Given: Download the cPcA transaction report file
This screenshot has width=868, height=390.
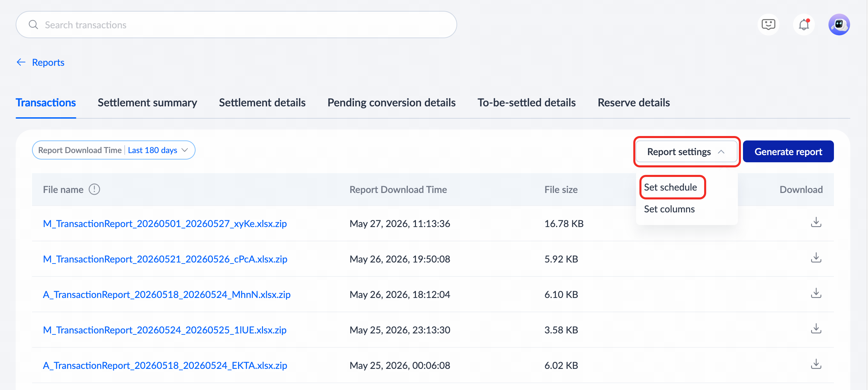Looking at the screenshot, I should pyautogui.click(x=816, y=258).
